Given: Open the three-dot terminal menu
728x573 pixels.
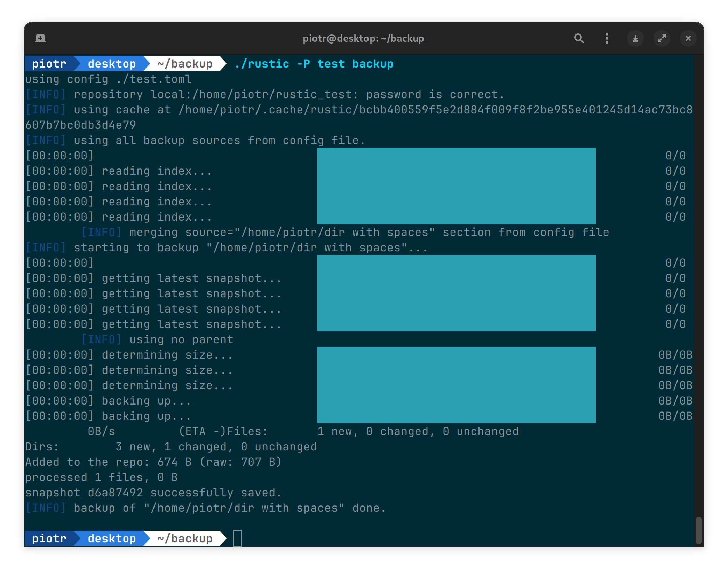Looking at the screenshot, I should pyautogui.click(x=606, y=38).
